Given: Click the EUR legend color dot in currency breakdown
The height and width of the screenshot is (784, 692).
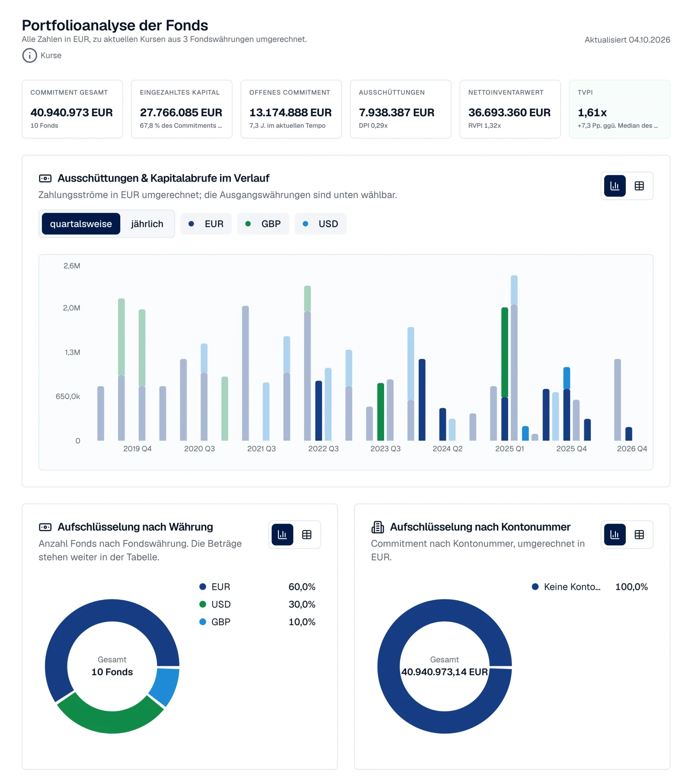Looking at the screenshot, I should 202,587.
